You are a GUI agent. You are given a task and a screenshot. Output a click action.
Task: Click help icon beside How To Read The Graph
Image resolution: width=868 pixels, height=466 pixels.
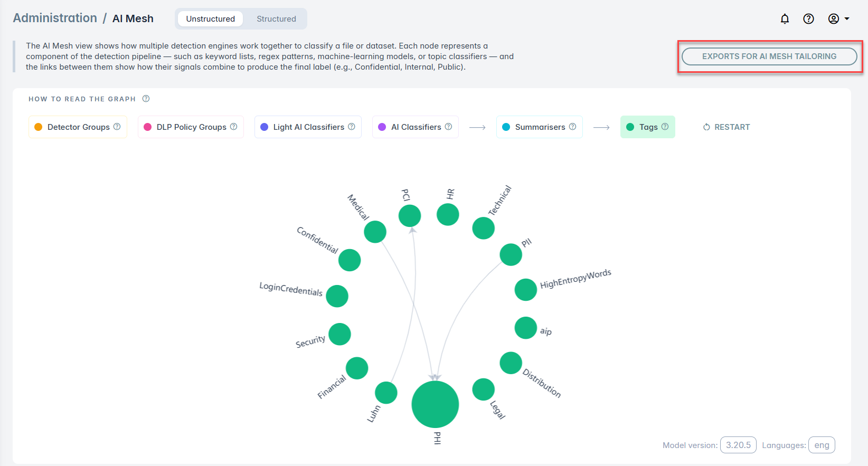[x=146, y=99]
